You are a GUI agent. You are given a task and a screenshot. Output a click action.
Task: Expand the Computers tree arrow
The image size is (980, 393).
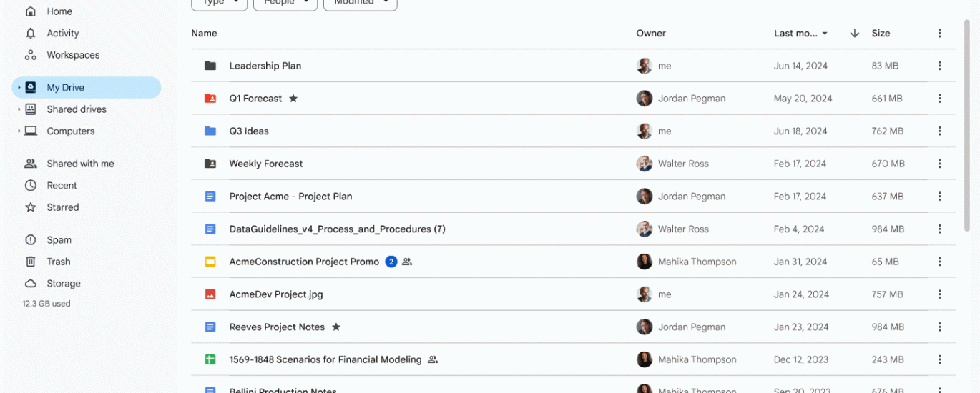[x=19, y=131]
